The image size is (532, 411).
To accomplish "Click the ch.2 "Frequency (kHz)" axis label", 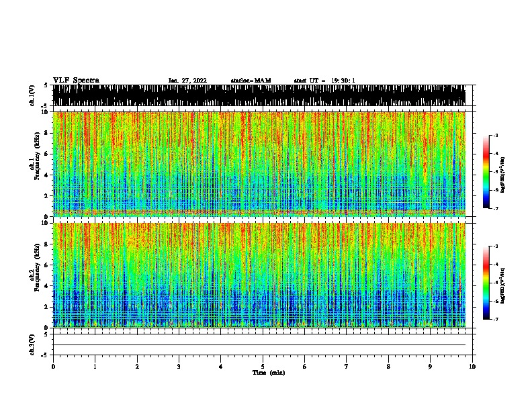I will pos(37,267).
